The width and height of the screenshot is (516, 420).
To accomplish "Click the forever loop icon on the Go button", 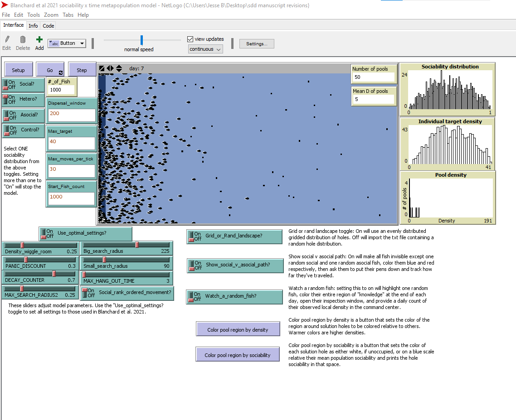I will click(x=61, y=72).
